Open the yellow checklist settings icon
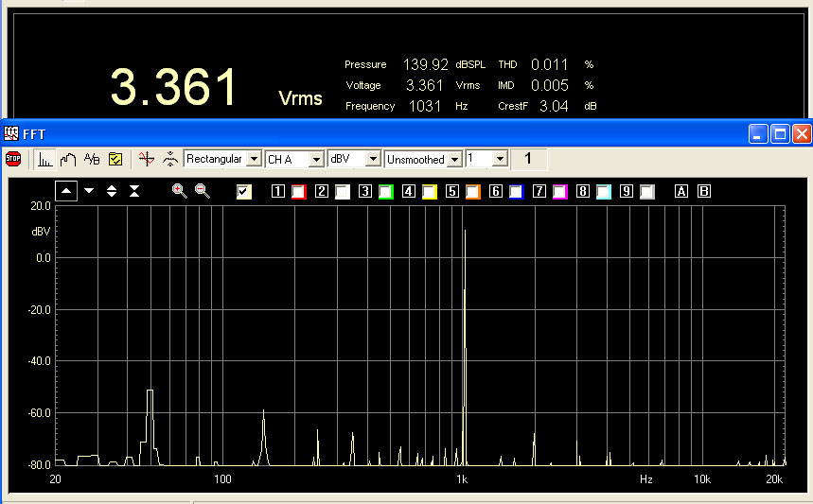The width and height of the screenshot is (813, 504). coord(115,160)
